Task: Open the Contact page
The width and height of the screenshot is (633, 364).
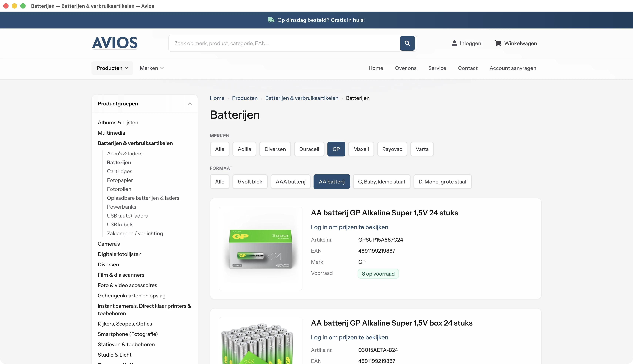Action: click(x=468, y=68)
